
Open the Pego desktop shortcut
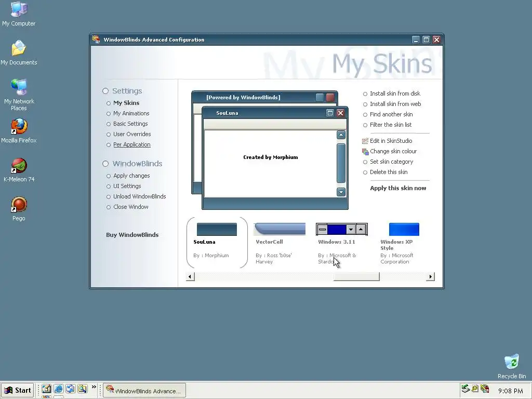[19, 209]
